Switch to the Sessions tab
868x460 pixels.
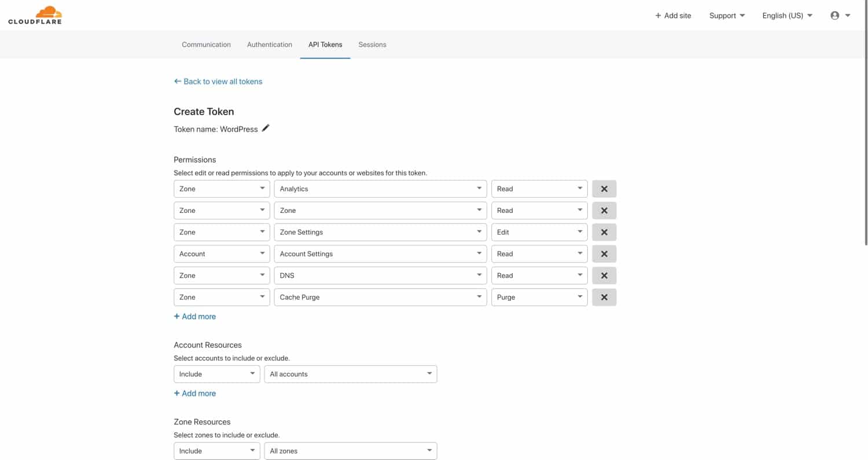[x=372, y=45]
